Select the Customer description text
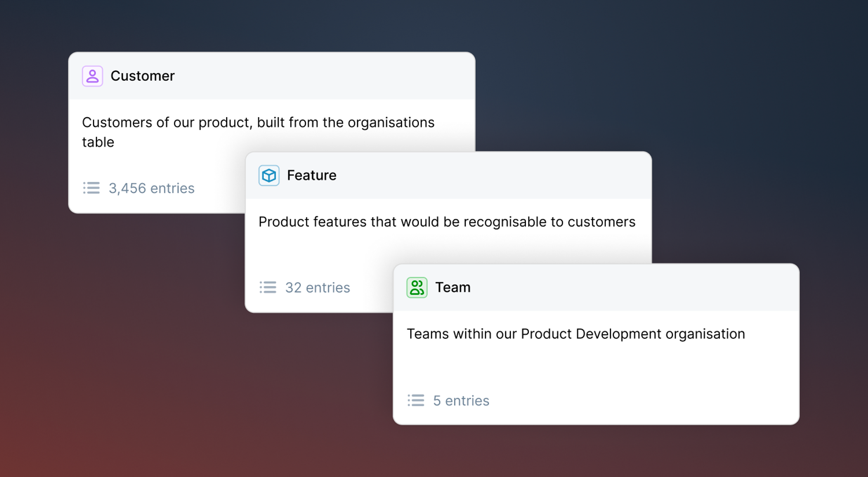This screenshot has height=477, width=868. (x=258, y=132)
